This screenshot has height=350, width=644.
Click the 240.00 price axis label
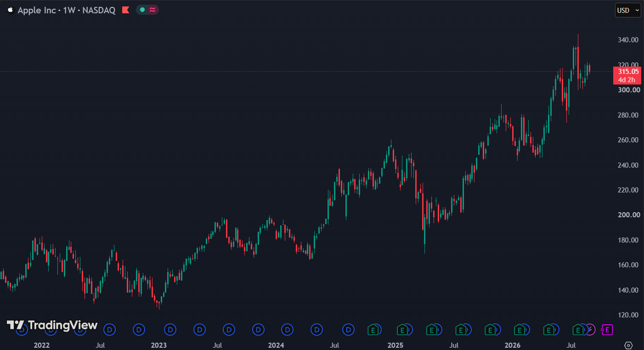[x=628, y=165]
